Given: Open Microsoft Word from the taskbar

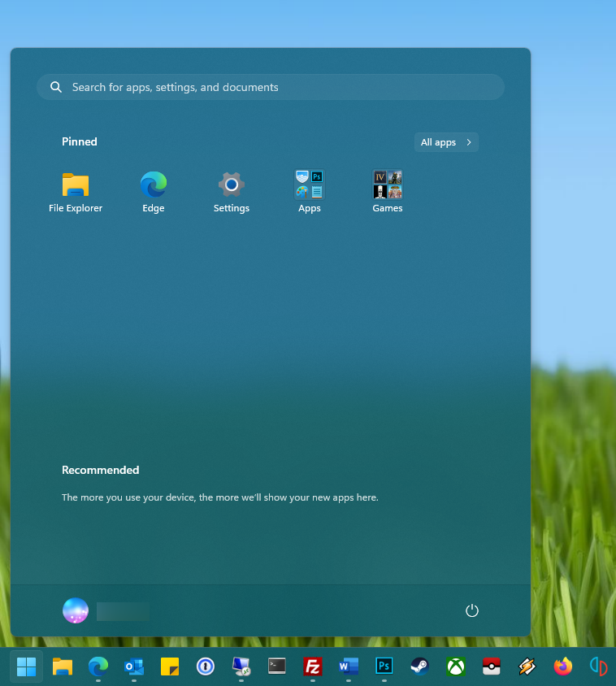Looking at the screenshot, I should tap(349, 666).
